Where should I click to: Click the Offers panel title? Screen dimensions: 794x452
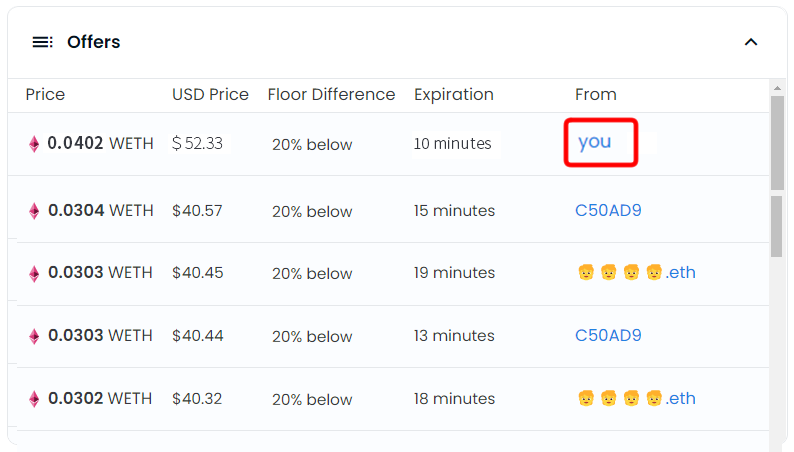94,42
